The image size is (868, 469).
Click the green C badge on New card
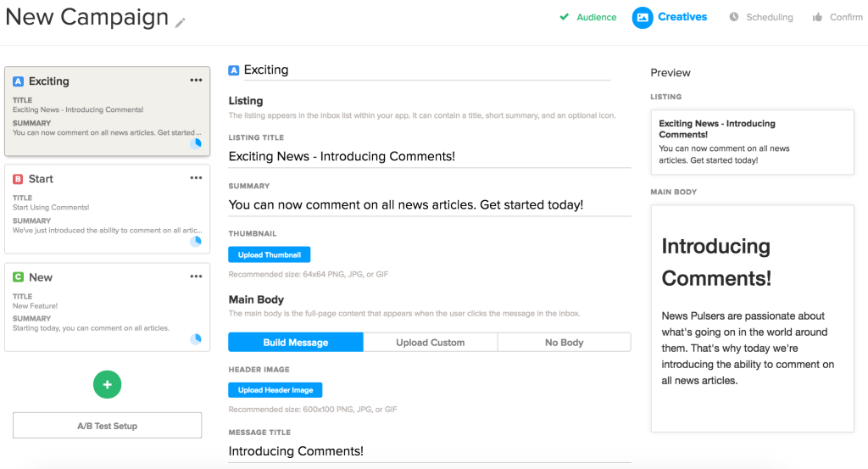pyautogui.click(x=19, y=276)
